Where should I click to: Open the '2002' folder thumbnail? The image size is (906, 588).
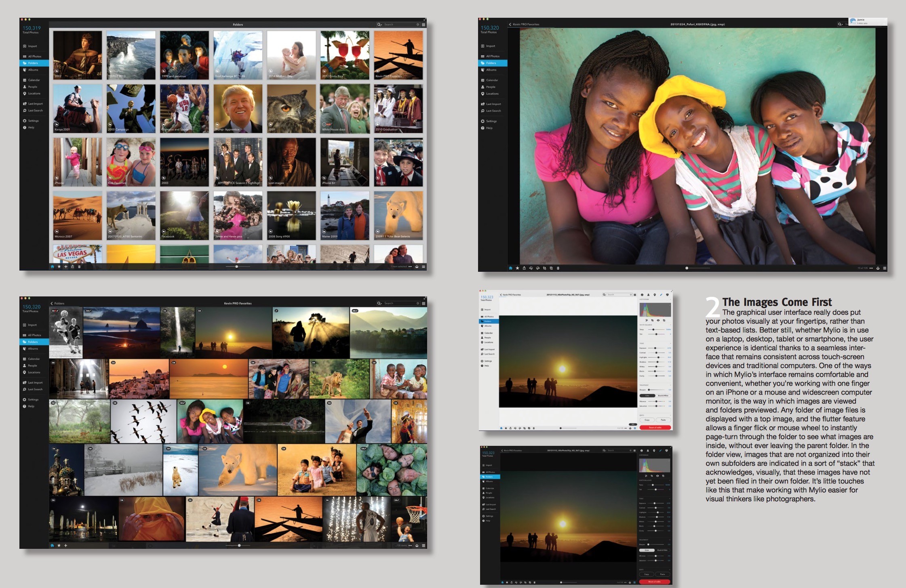(78, 55)
